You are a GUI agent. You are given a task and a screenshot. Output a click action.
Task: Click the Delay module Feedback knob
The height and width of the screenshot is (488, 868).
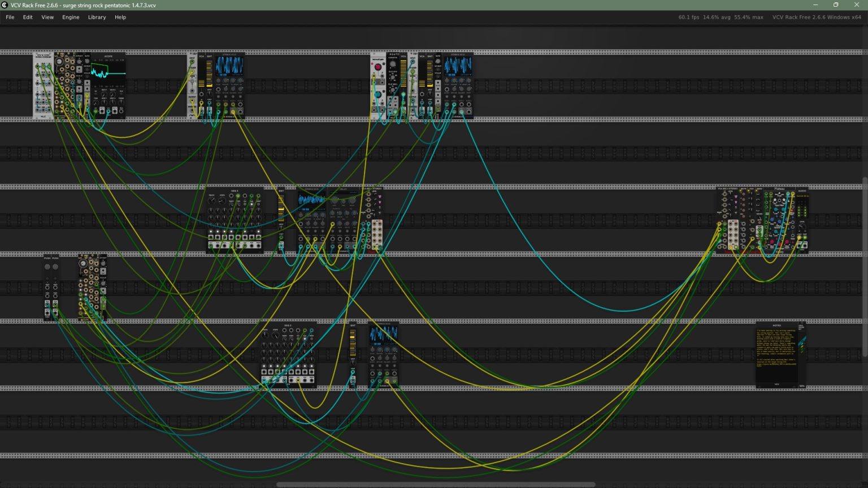coord(332,213)
